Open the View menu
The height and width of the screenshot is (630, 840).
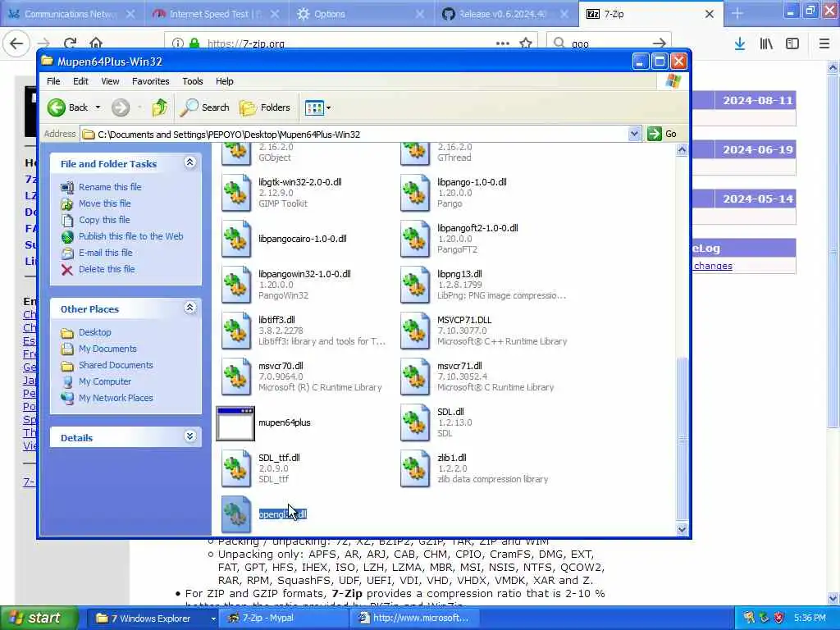[110, 81]
